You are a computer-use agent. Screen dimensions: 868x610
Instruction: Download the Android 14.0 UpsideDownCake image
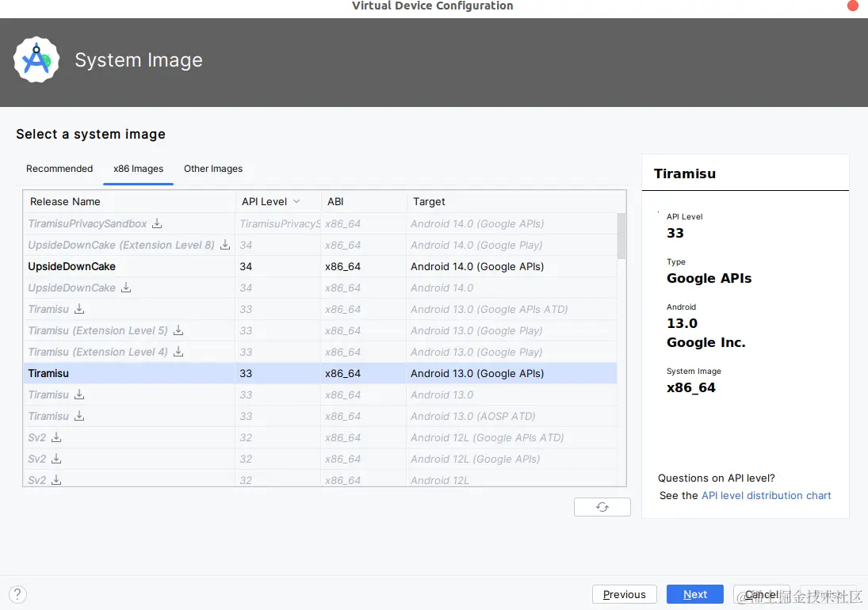click(126, 288)
